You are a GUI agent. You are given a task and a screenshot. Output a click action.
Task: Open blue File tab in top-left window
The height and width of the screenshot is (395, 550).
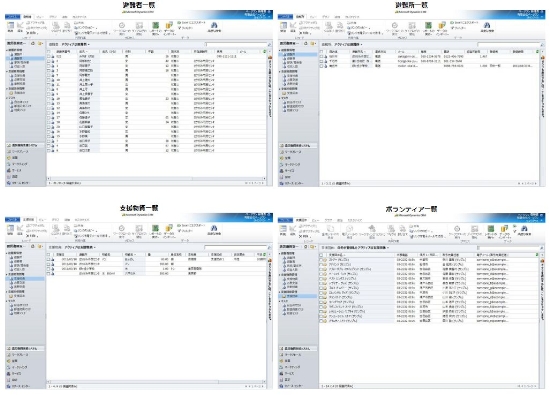tap(13, 16)
